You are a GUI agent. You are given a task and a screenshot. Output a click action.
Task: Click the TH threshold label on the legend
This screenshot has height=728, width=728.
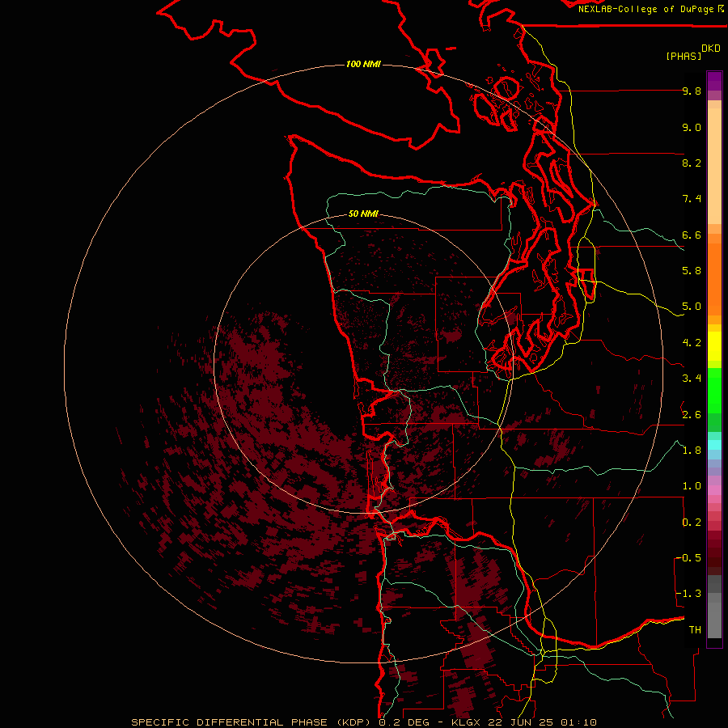[x=695, y=630]
